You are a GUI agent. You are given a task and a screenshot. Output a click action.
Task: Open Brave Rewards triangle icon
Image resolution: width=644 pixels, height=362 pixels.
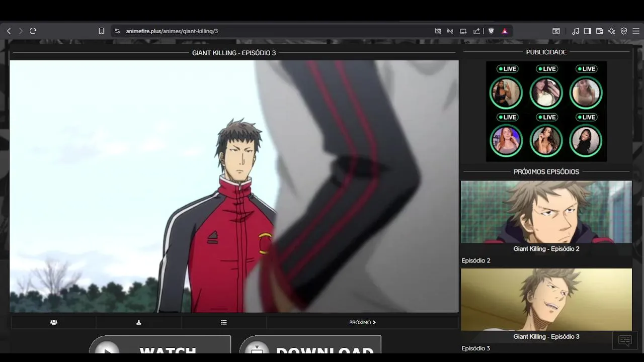coord(505,31)
